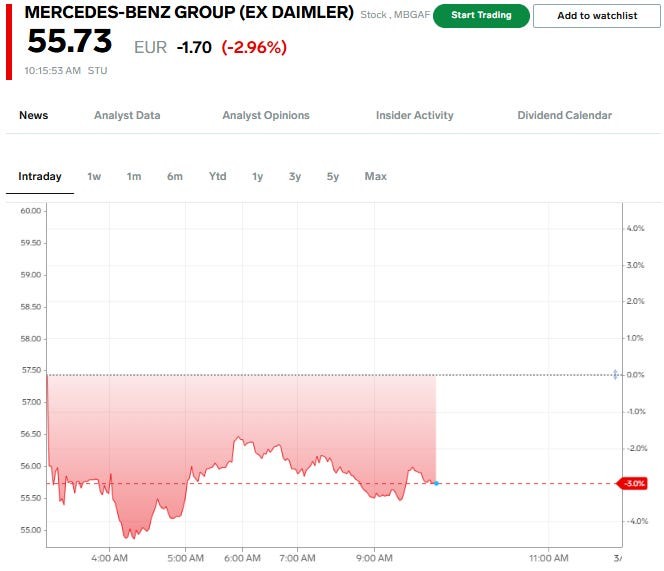
Task: Switch chart to 1m range
Action: (x=134, y=176)
